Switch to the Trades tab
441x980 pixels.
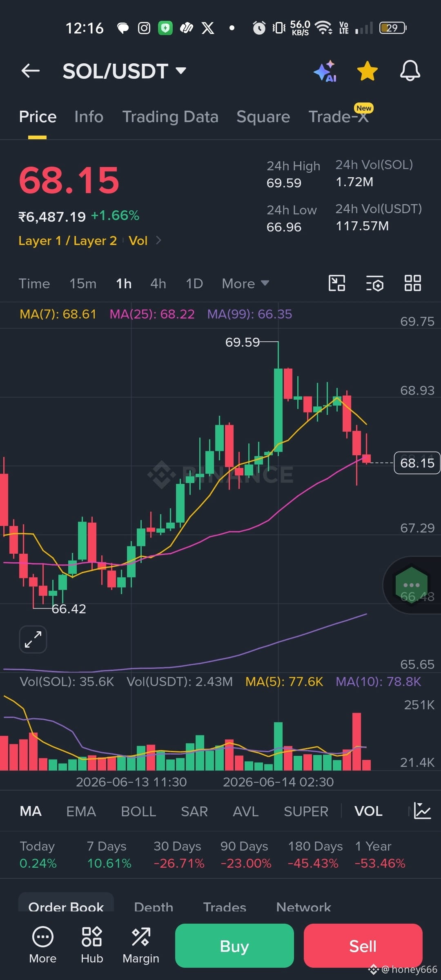(225, 907)
